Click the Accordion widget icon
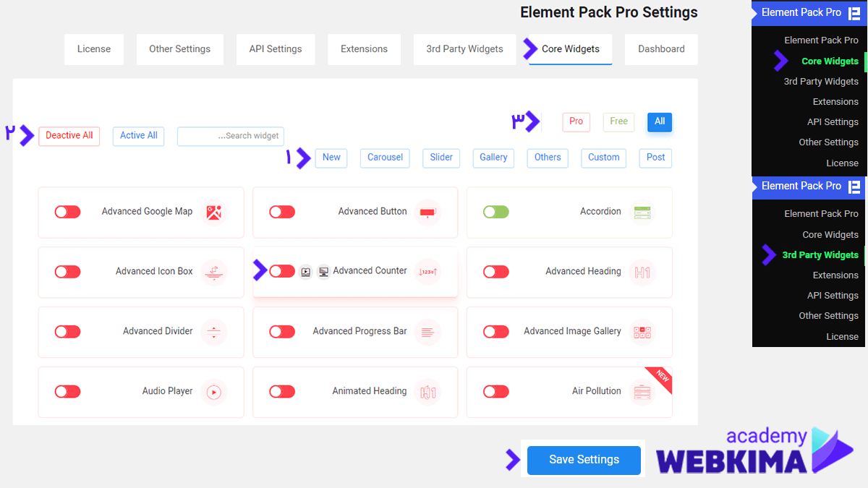The height and width of the screenshot is (488, 868). (x=642, y=213)
